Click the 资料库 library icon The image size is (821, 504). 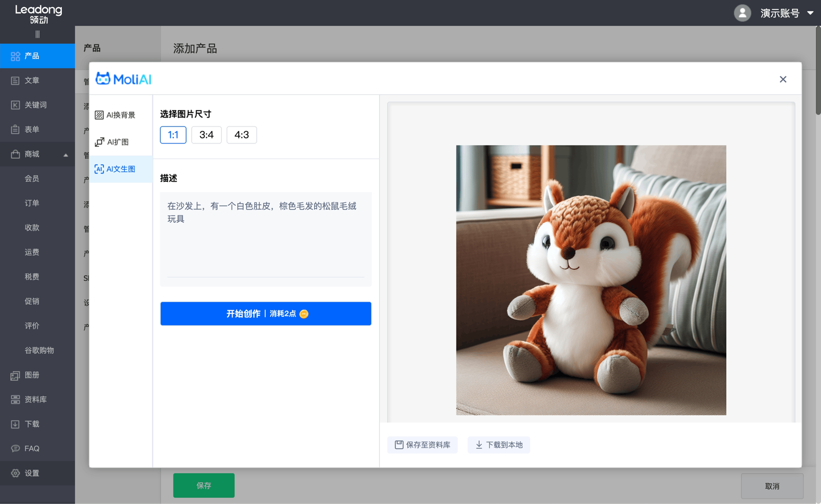pos(15,400)
